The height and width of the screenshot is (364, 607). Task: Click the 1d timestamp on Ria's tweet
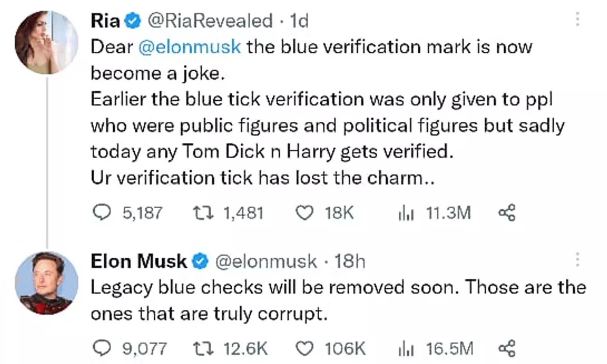[x=299, y=21]
